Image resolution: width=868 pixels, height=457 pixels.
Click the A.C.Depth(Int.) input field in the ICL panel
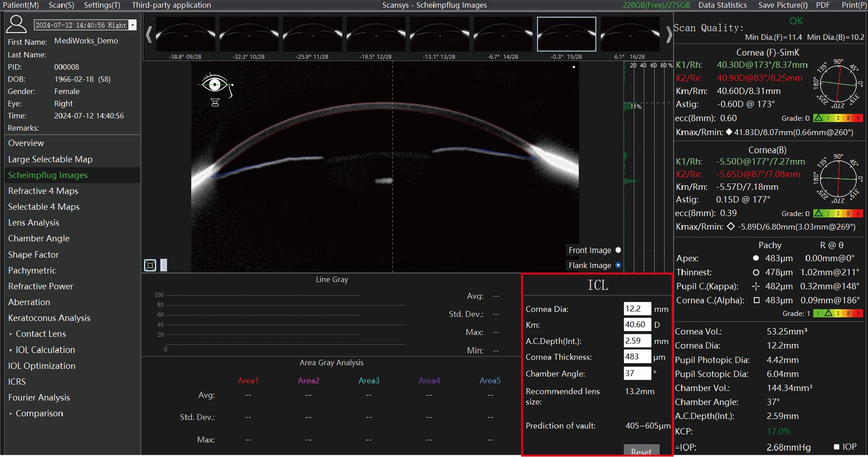click(637, 341)
